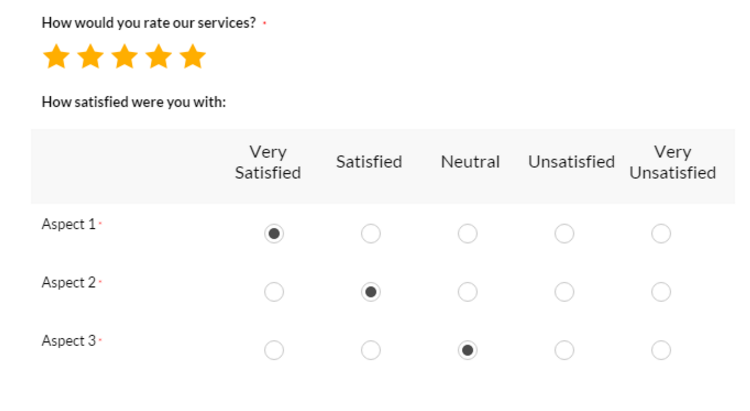Rate Aspect 2 as Very Unsatisfied
Viewport: 750px width, 411px height.
(x=661, y=292)
